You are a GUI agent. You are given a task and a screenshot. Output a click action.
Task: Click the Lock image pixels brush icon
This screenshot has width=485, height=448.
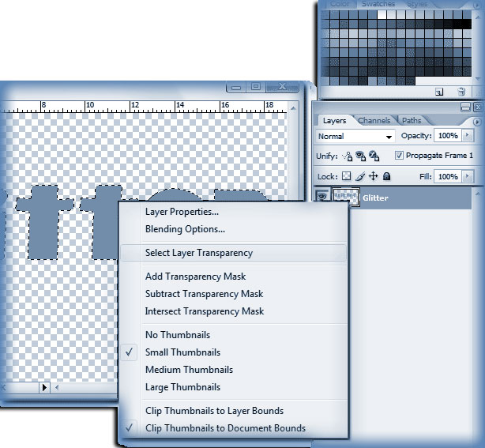coord(360,176)
